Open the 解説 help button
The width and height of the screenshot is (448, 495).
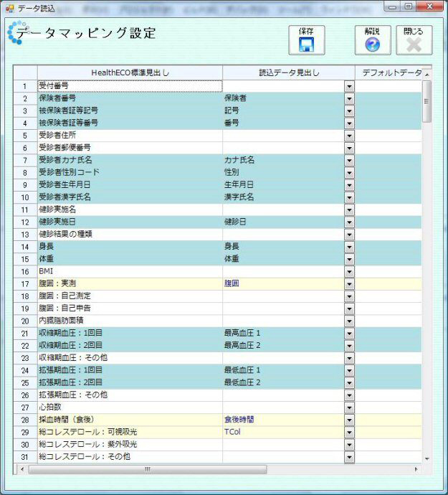pos(373,40)
